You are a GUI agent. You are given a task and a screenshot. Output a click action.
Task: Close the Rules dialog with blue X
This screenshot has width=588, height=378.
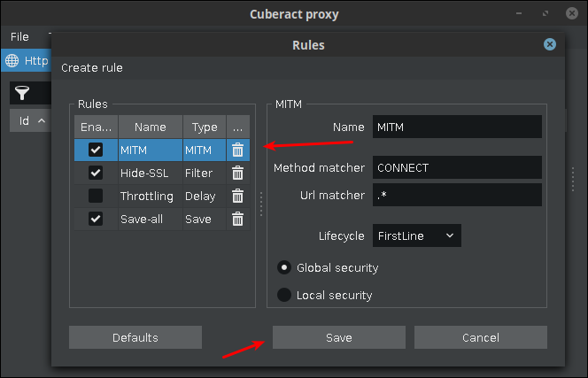550,44
